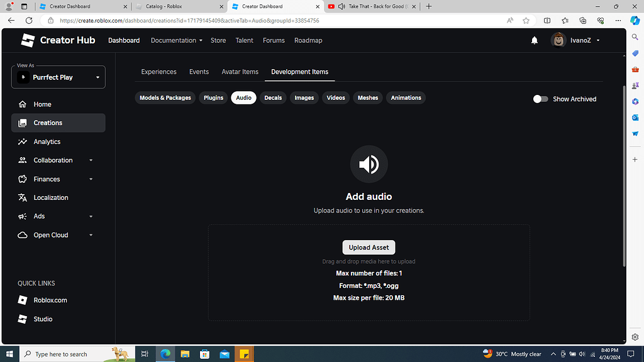Open Edge Copilot sidebar icon

click(635, 21)
